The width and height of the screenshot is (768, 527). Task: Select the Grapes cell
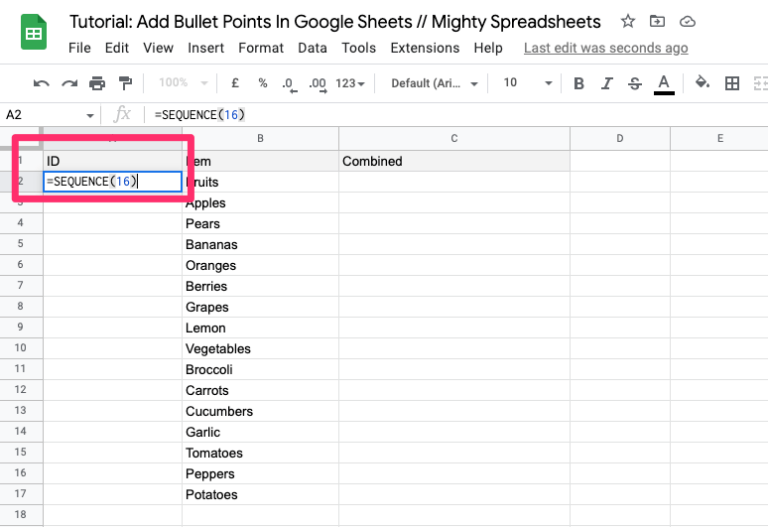tap(260, 307)
